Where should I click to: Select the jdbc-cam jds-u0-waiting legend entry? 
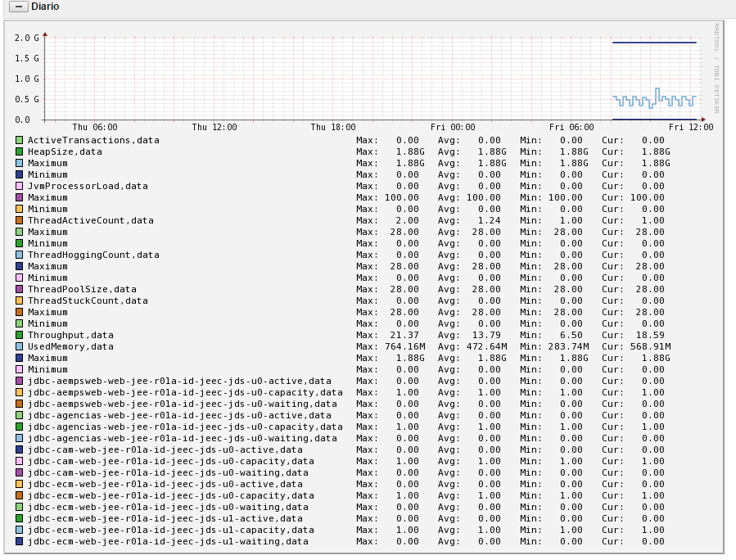pyautogui.click(x=168, y=473)
